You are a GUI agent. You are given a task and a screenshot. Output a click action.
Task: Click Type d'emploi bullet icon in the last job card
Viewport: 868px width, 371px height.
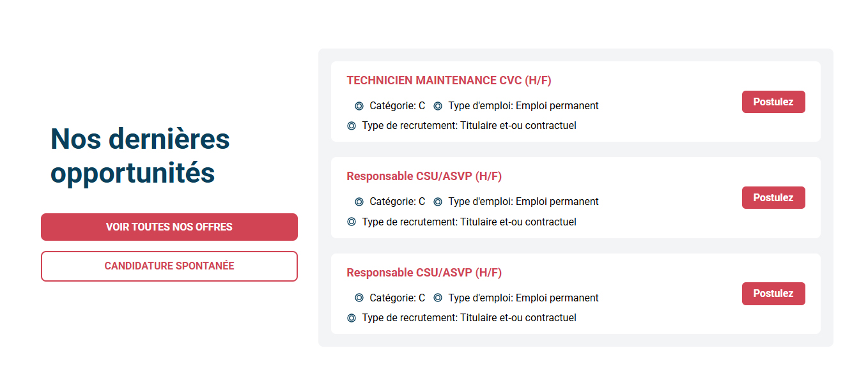coord(438,298)
